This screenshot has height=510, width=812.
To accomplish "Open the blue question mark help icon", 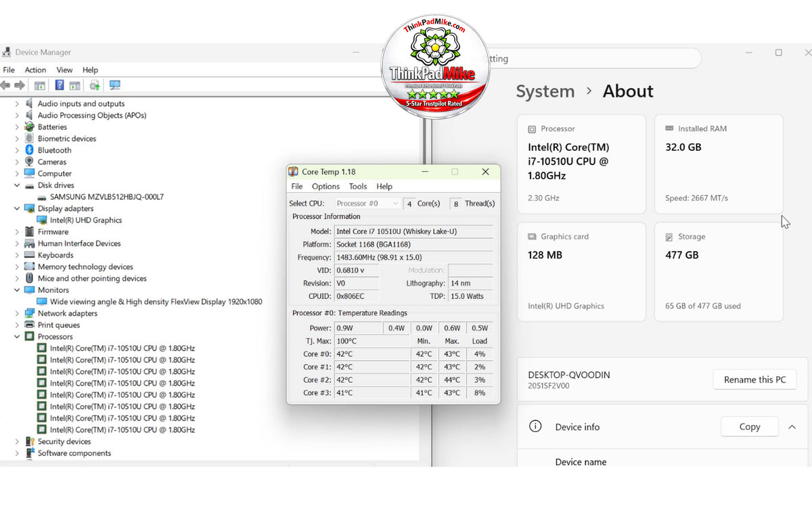I will coord(60,85).
